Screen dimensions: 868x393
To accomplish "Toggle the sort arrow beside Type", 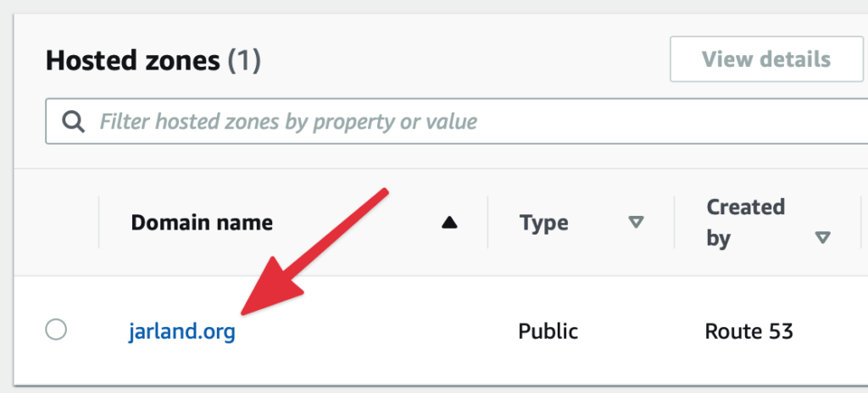I will (x=635, y=223).
